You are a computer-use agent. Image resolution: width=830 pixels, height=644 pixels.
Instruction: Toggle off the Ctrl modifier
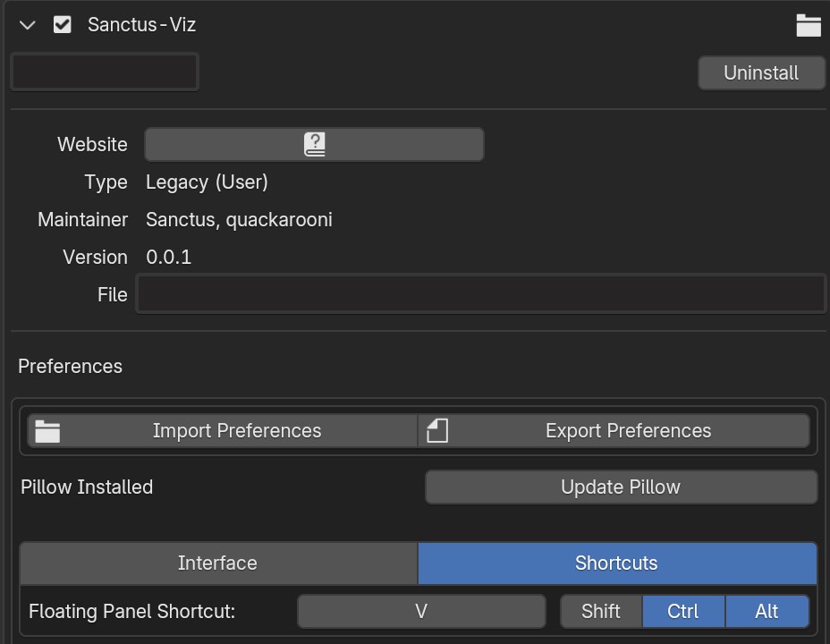pos(682,612)
